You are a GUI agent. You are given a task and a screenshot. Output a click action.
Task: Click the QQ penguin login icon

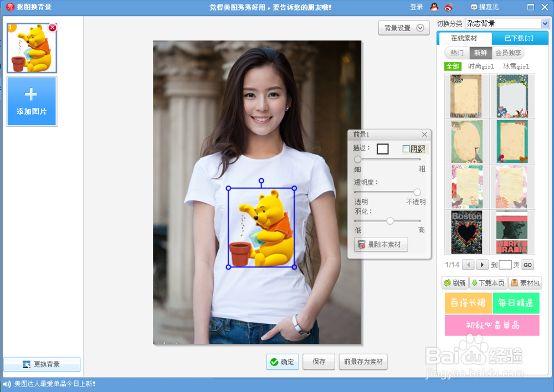click(434, 7)
